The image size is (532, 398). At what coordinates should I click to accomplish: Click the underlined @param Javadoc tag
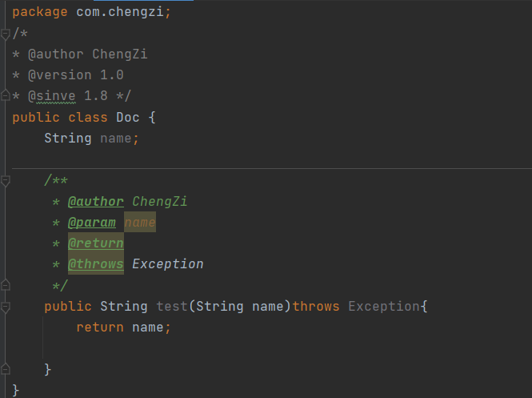click(92, 223)
